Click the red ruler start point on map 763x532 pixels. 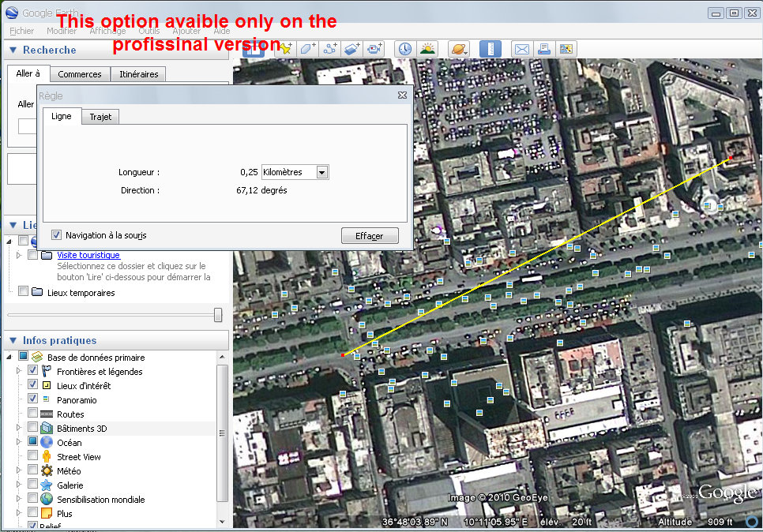pyautogui.click(x=343, y=355)
